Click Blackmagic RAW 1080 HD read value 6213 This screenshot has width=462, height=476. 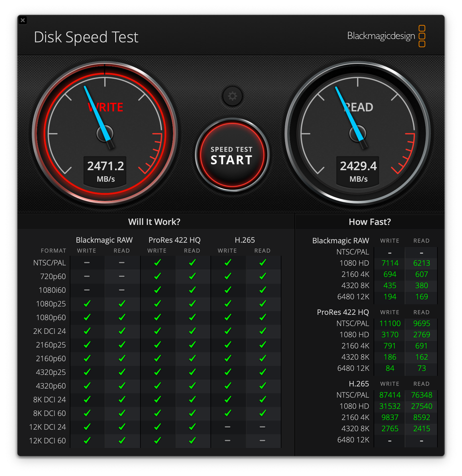pos(421,263)
